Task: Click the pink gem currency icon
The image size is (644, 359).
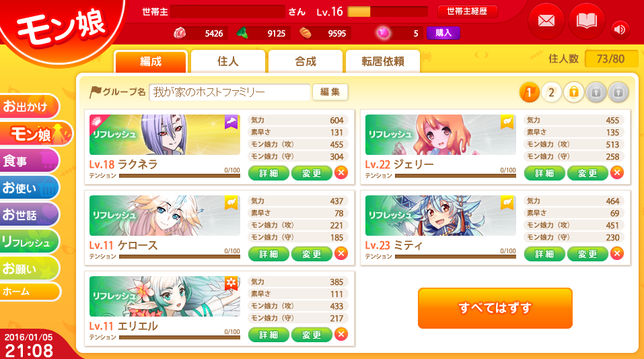Action: pyautogui.click(x=384, y=33)
